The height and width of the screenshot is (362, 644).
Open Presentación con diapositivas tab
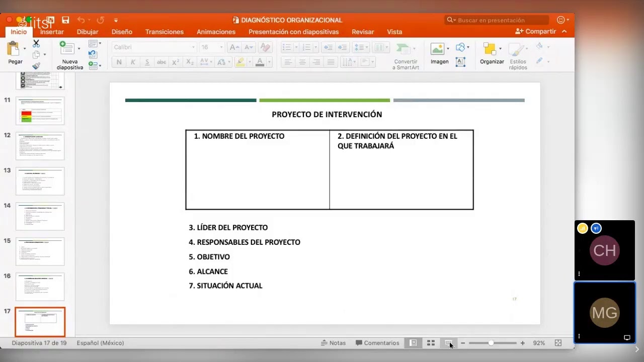pyautogui.click(x=294, y=32)
